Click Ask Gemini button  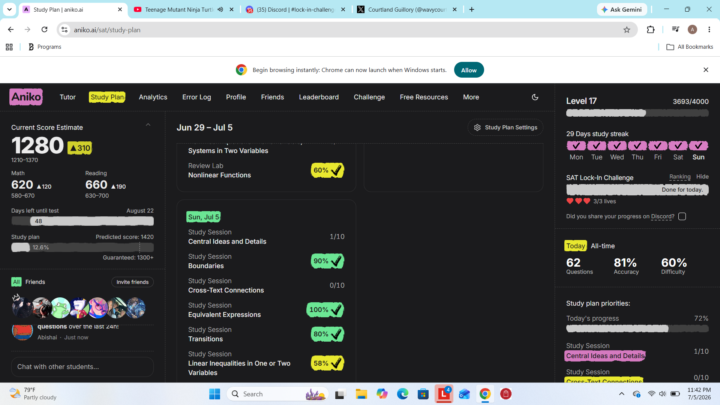[622, 9]
